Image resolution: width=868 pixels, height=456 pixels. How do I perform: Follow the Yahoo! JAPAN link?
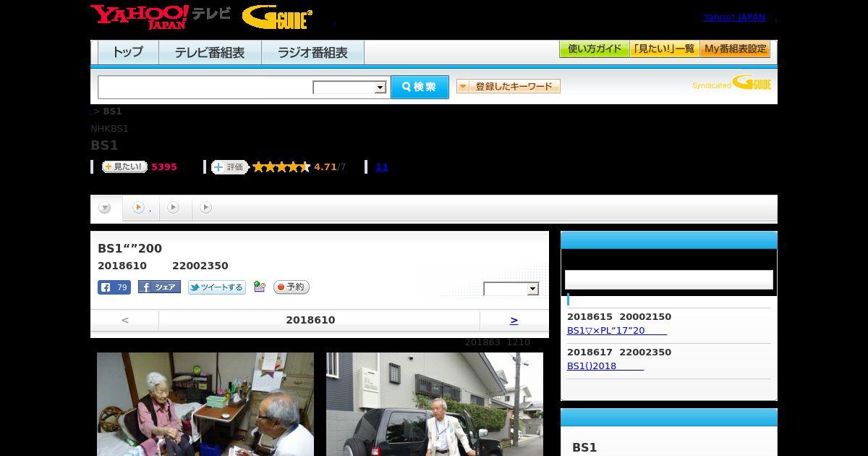tap(734, 17)
